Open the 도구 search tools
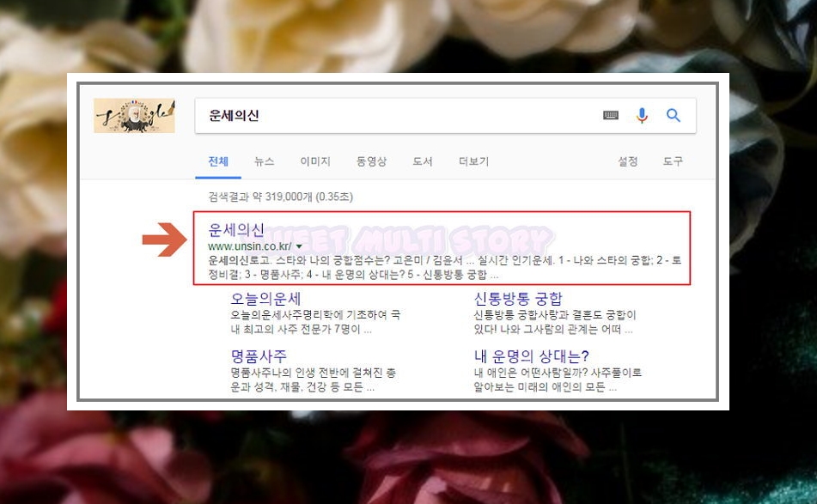Screen dimensions: 817x504 [x=673, y=161]
